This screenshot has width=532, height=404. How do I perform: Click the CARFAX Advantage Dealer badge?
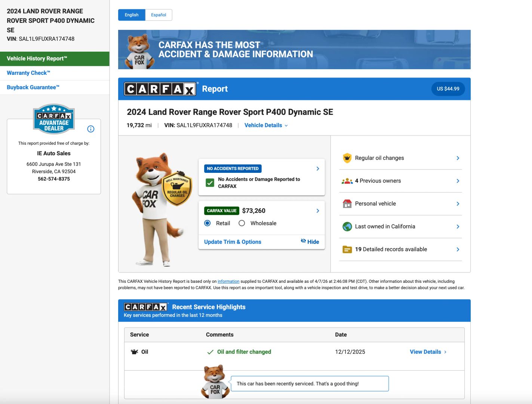(54, 119)
